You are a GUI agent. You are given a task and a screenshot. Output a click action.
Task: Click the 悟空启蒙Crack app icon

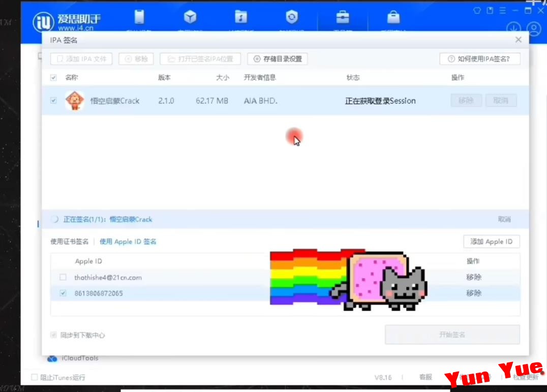(x=75, y=101)
